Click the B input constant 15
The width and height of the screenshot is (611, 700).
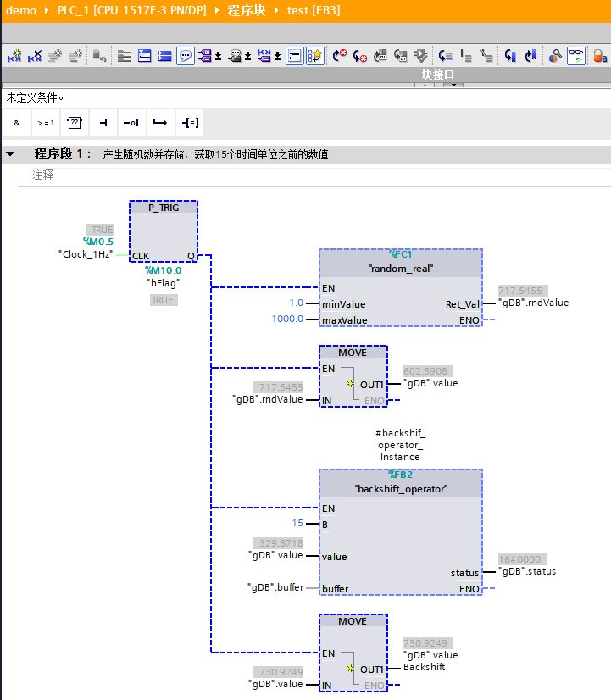click(297, 523)
